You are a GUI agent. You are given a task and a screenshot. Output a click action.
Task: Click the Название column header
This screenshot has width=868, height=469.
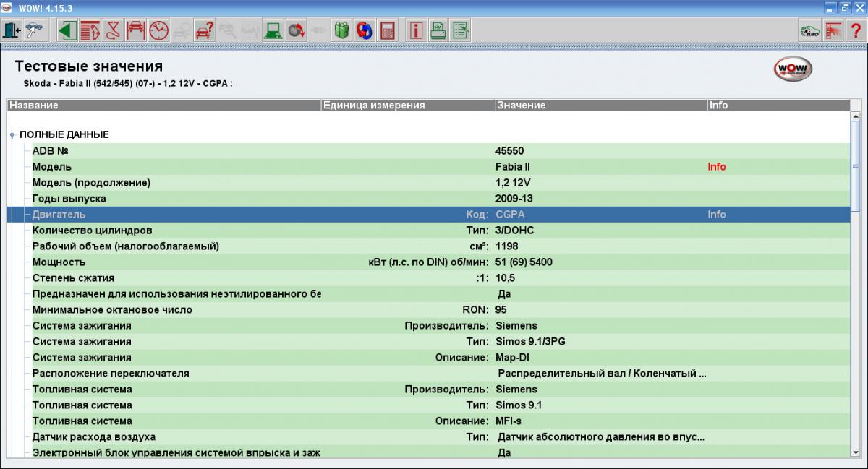tap(164, 106)
